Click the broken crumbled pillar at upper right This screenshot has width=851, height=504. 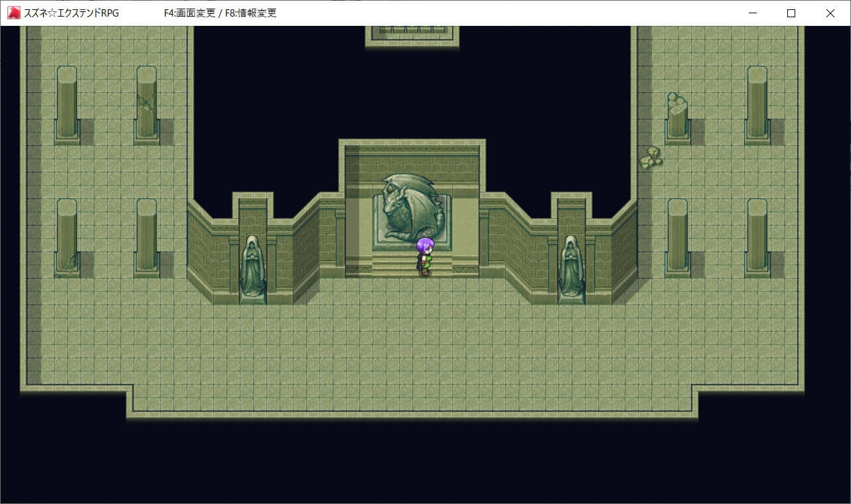coord(677,117)
